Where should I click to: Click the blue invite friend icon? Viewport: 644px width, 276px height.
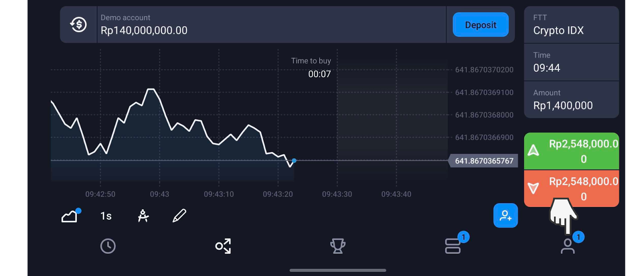(506, 216)
